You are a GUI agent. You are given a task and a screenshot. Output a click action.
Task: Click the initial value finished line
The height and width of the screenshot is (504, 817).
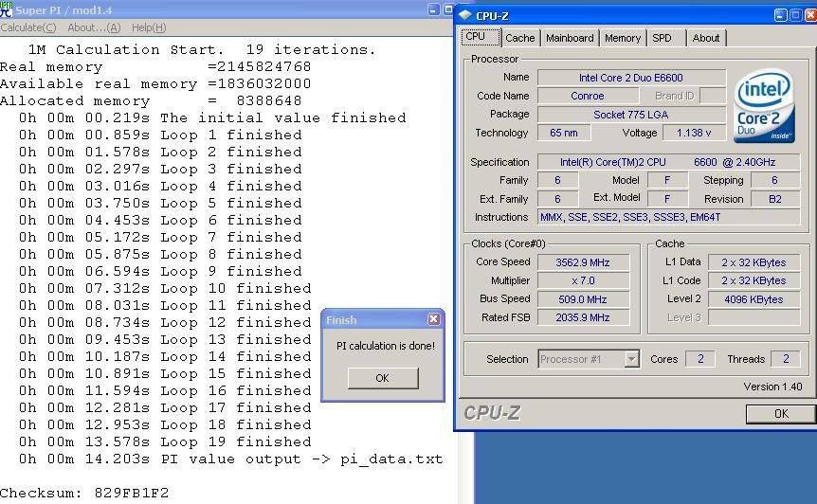(212, 117)
